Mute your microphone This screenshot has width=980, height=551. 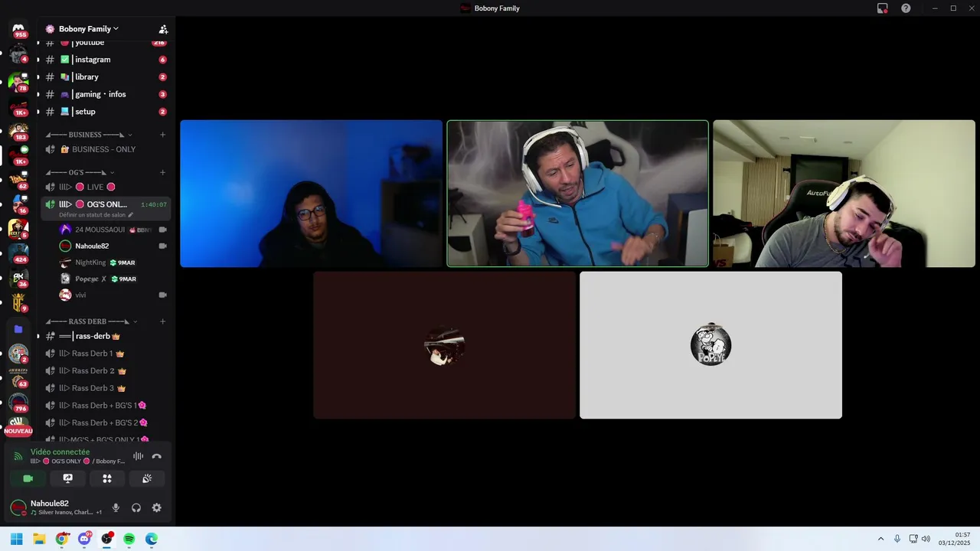116,507
